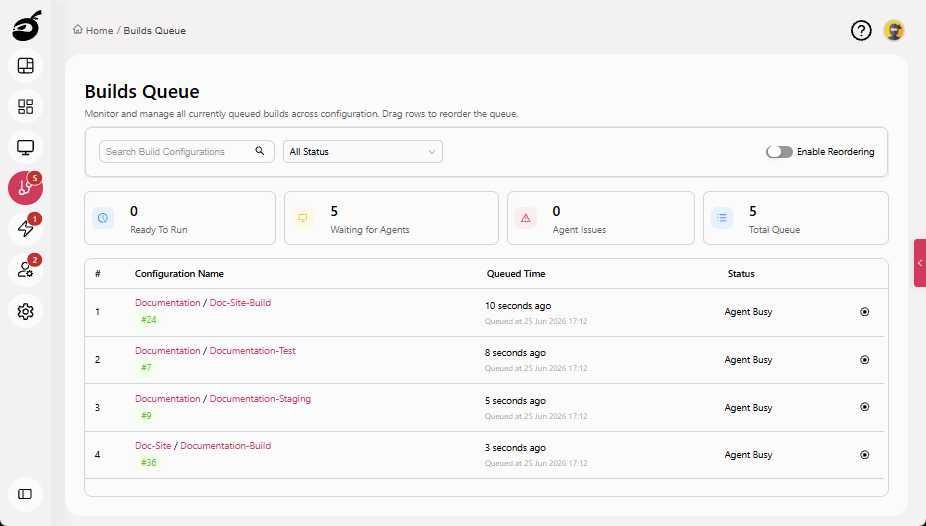Open the monitor (agents) icon in sidebar
The height and width of the screenshot is (526, 926).
[x=25, y=148]
